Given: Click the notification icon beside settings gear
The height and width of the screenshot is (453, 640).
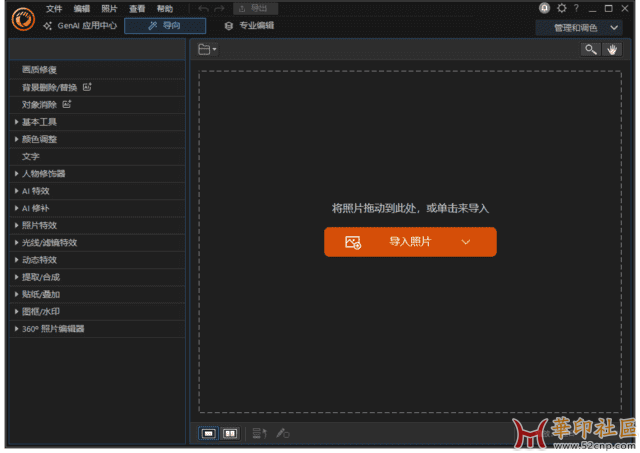Looking at the screenshot, I should 544,8.
